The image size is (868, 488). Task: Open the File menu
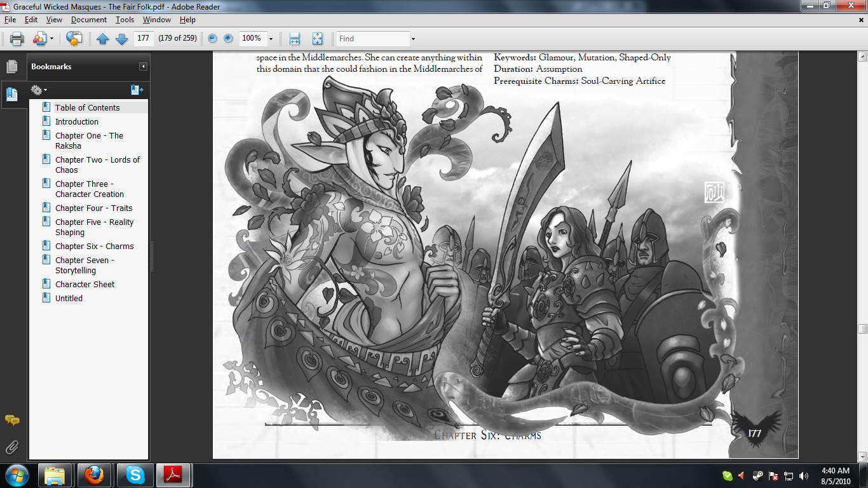click(10, 20)
